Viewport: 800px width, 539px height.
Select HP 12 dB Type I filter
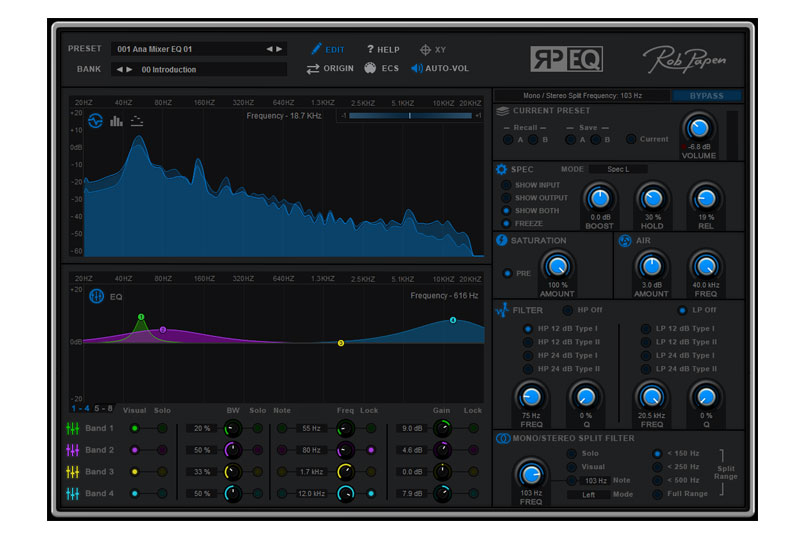(528, 329)
